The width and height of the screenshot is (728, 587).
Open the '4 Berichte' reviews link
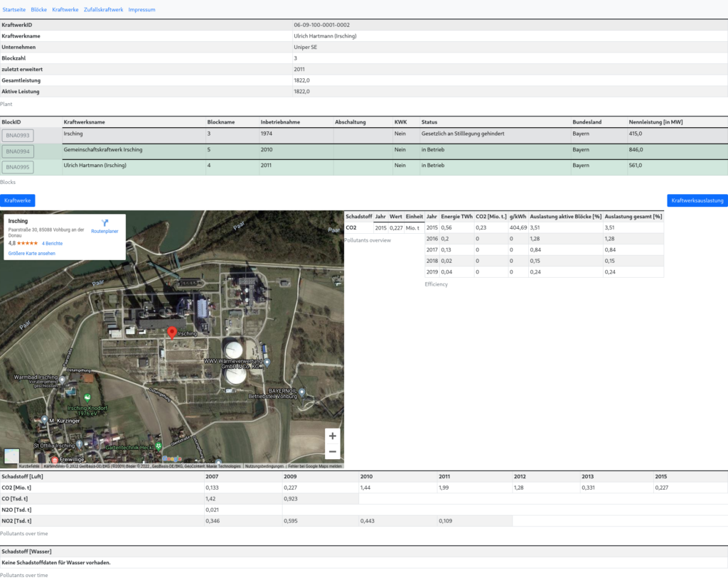[52, 243]
